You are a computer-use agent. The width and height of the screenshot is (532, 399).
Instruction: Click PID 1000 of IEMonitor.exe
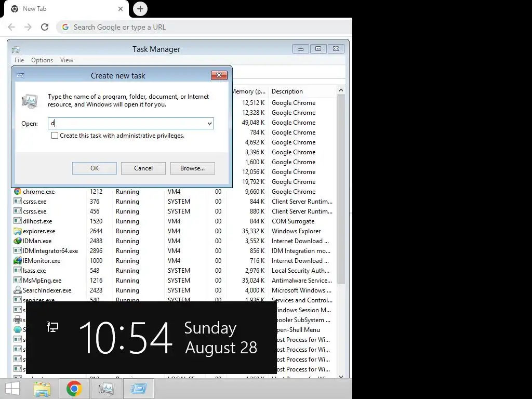tap(96, 261)
